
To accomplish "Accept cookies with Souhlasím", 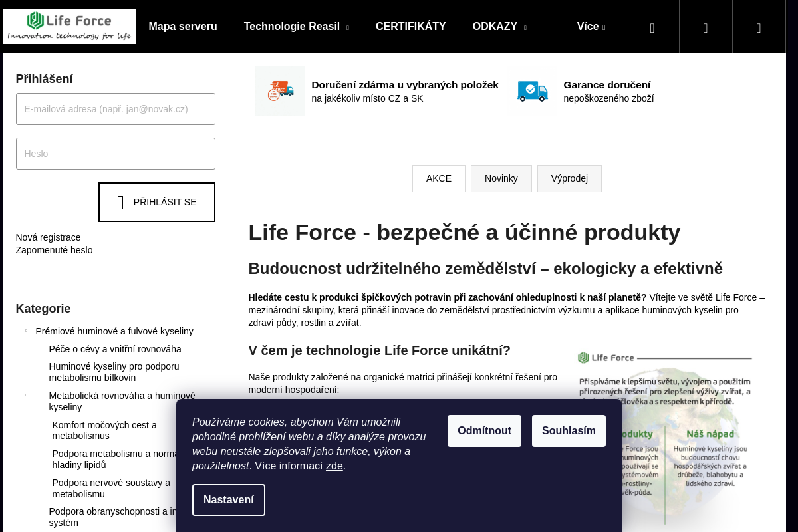I will coord(569,431).
